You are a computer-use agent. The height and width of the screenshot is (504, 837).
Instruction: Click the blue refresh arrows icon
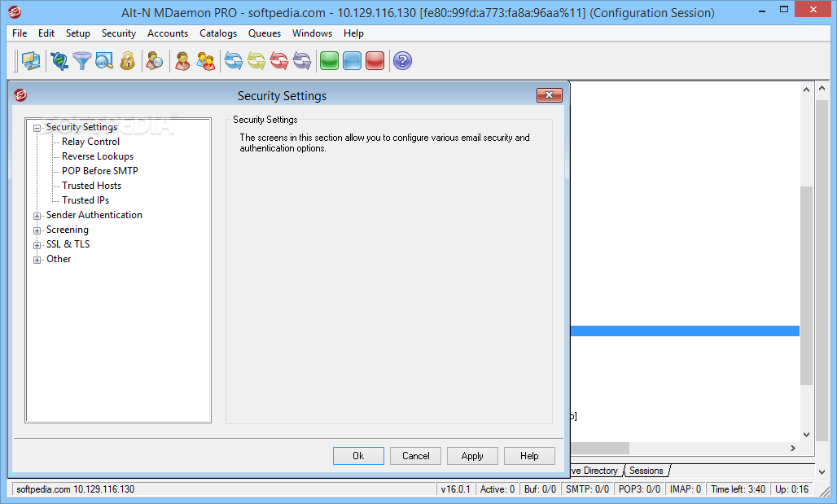pyautogui.click(x=234, y=61)
